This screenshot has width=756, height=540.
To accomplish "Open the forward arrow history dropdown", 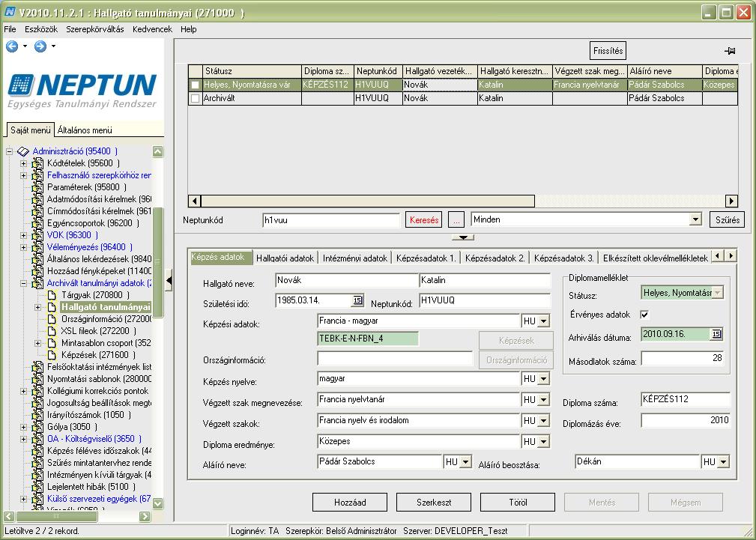I will (53, 46).
